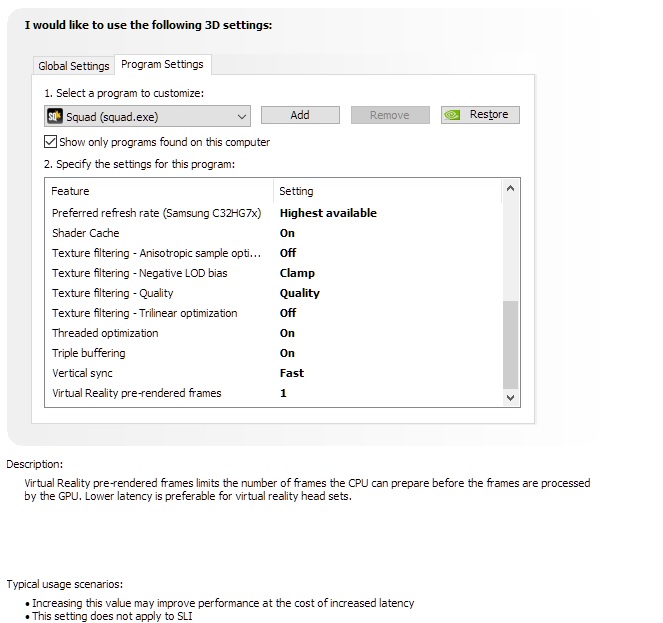The width and height of the screenshot is (663, 623).
Task: Click the settings list scrollbar thumb
Action: coord(511,344)
